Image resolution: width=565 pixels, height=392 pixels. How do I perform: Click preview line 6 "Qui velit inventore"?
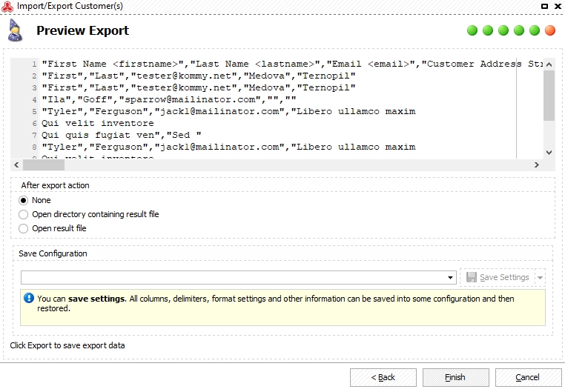(98, 124)
